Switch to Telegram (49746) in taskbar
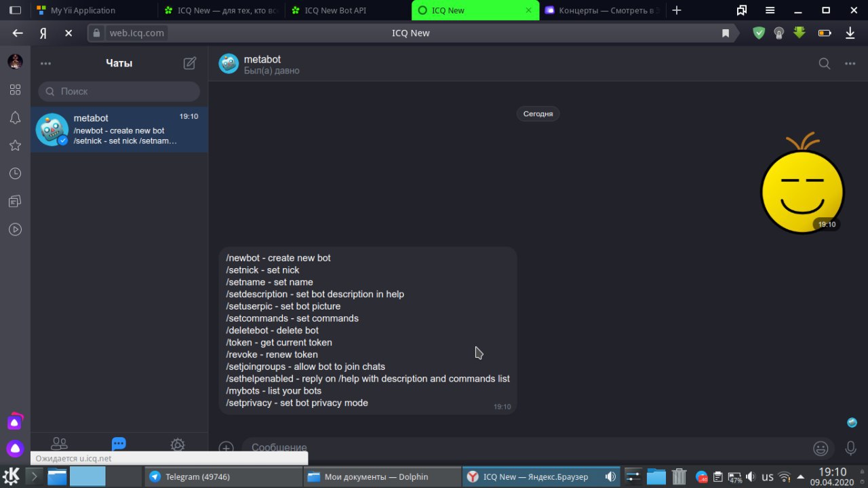 coord(223,476)
